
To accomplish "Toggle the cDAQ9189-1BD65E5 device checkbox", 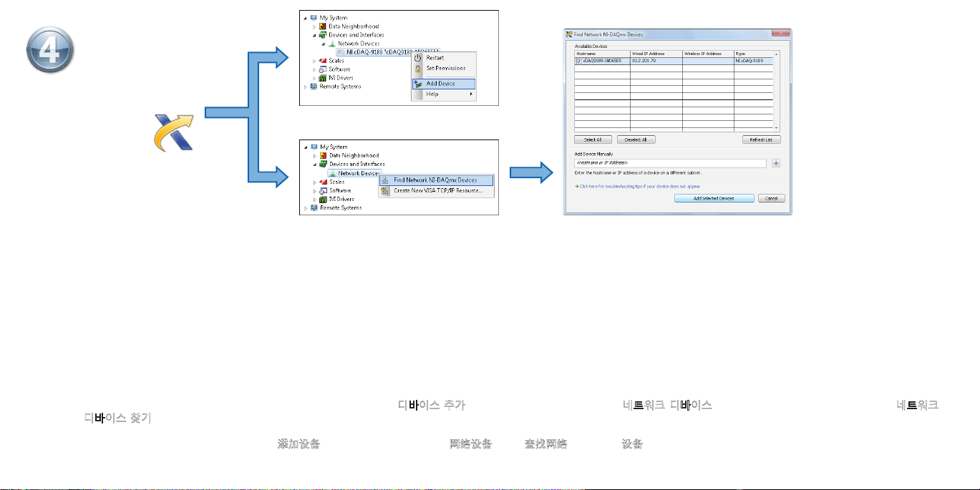I will [x=579, y=62].
